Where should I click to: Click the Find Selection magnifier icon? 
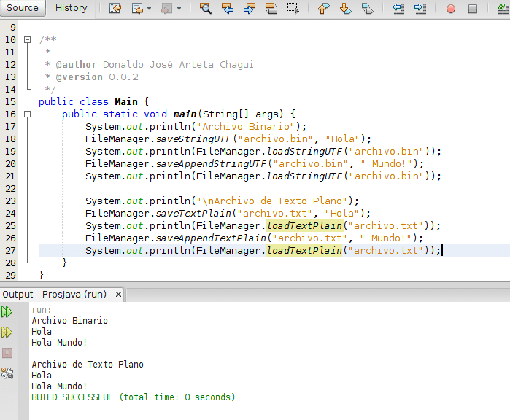206,8
